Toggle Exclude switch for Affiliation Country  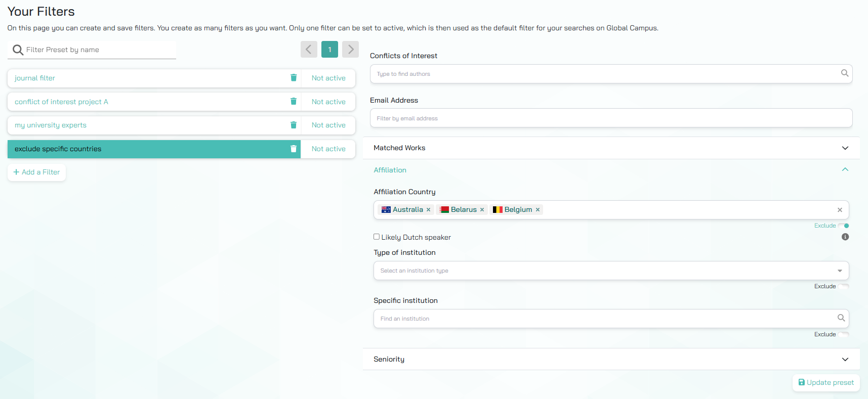click(844, 226)
